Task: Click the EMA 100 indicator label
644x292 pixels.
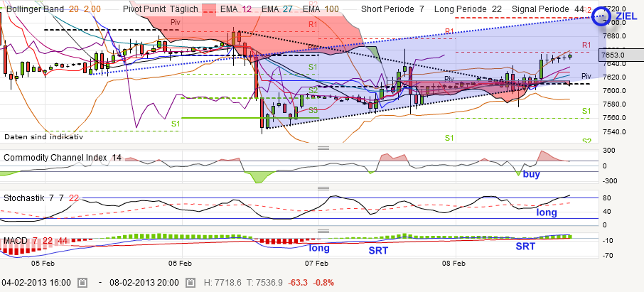Action: pos(320,9)
